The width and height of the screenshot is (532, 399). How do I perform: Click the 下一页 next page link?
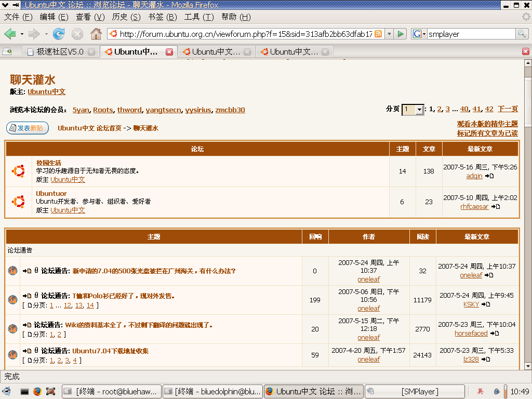tap(508, 109)
